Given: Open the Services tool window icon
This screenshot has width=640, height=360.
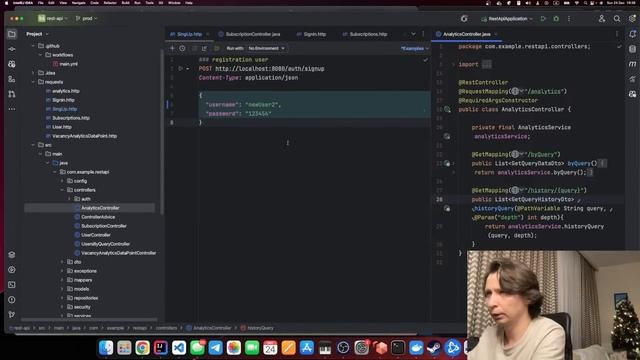Looking at the screenshot, I should click(12, 270).
